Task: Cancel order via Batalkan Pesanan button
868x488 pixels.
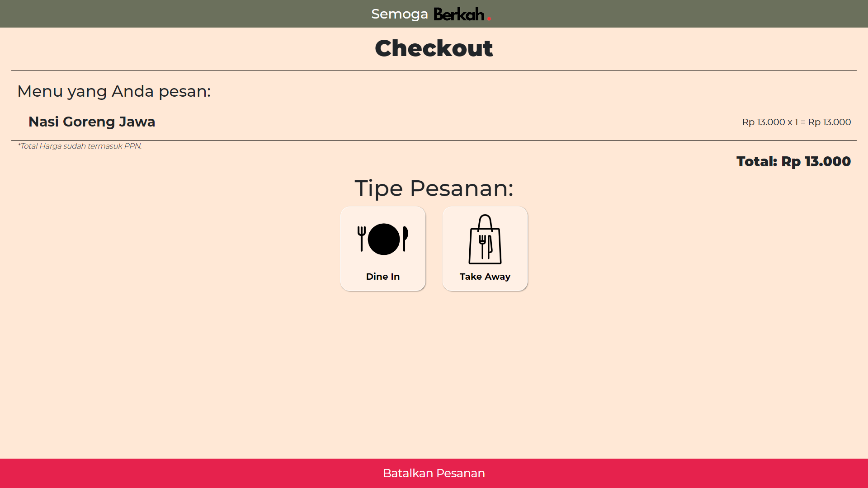Action: [x=434, y=473]
